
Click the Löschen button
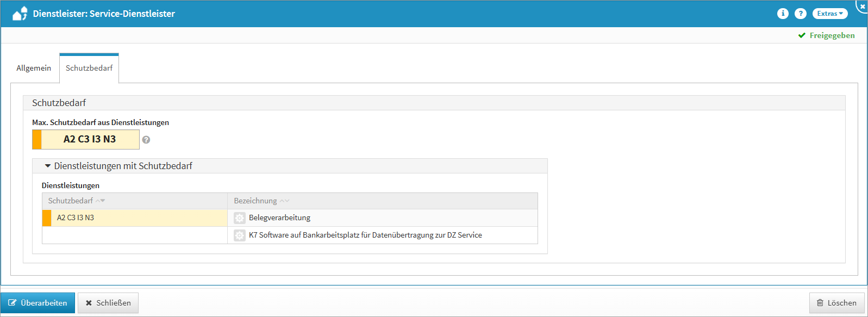coord(836,303)
